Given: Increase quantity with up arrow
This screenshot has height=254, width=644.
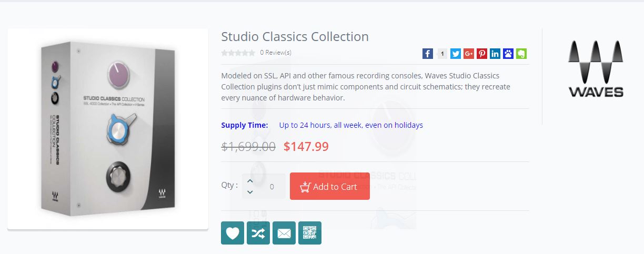Looking at the screenshot, I should pyautogui.click(x=250, y=181).
